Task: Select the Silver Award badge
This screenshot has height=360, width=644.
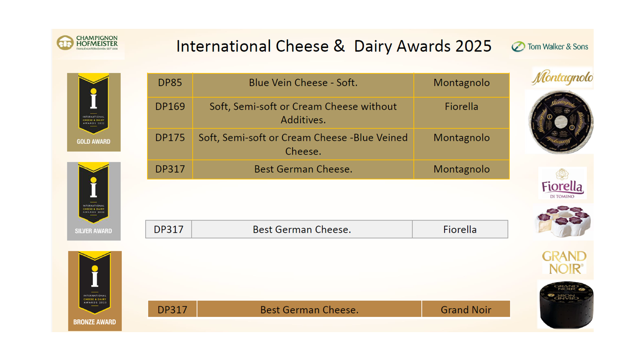Action: (x=94, y=201)
